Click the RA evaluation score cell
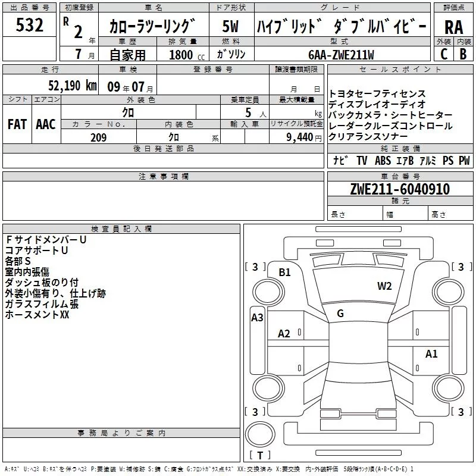The height and width of the screenshot is (476, 476). 453,27
